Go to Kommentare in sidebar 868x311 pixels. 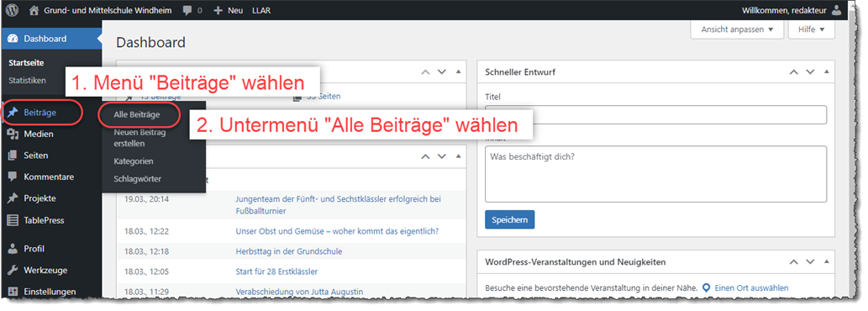(x=49, y=177)
